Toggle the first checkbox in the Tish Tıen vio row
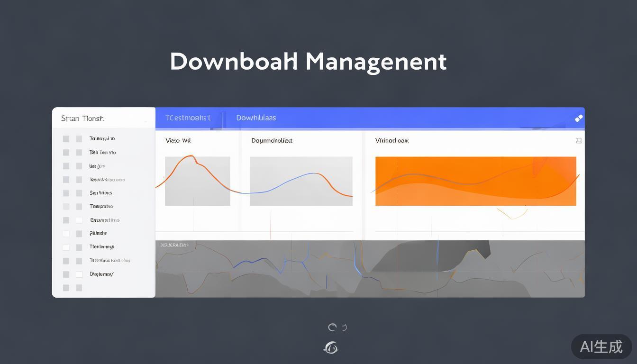Screen dimensions: 637x364 (66, 153)
